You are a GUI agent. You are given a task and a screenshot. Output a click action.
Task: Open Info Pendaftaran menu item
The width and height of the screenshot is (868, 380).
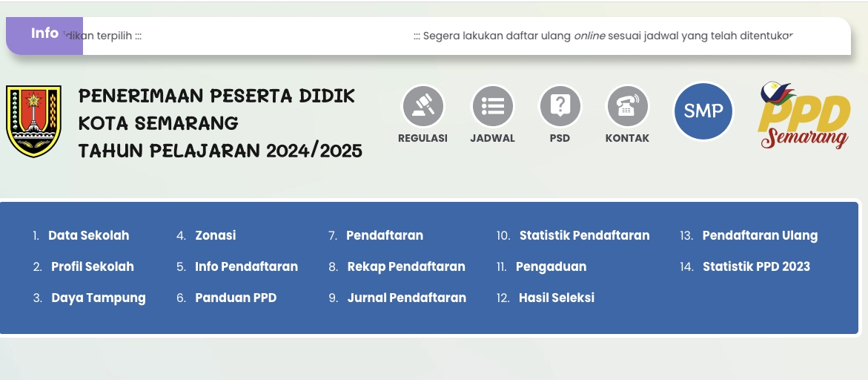[x=246, y=266]
